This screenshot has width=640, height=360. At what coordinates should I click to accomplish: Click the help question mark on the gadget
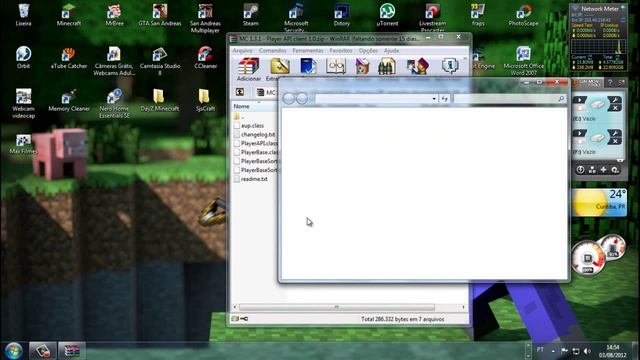tap(610, 82)
